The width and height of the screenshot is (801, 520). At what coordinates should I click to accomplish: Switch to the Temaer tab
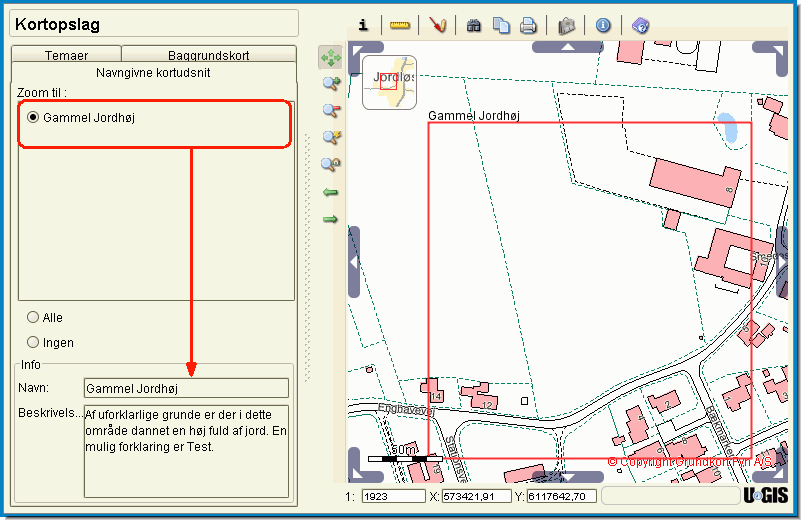66,54
